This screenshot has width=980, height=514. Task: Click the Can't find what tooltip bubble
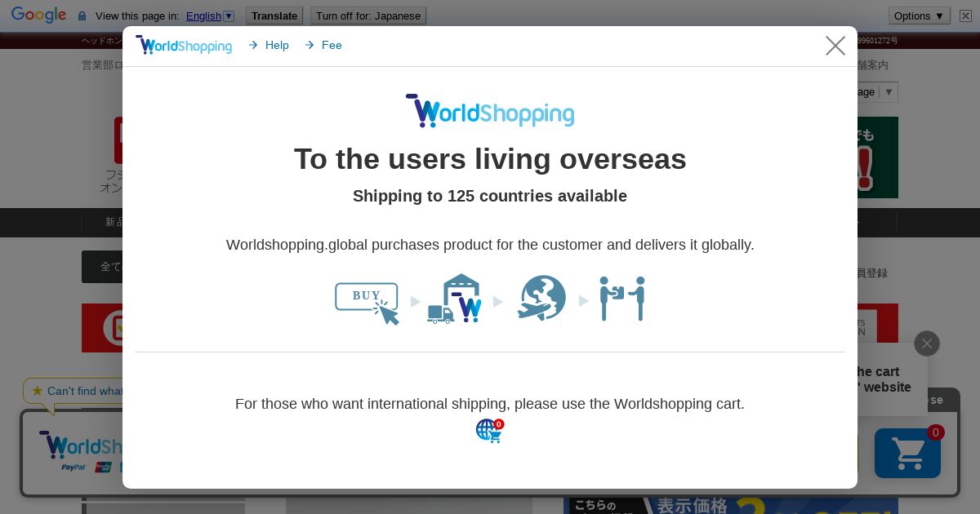[73, 391]
